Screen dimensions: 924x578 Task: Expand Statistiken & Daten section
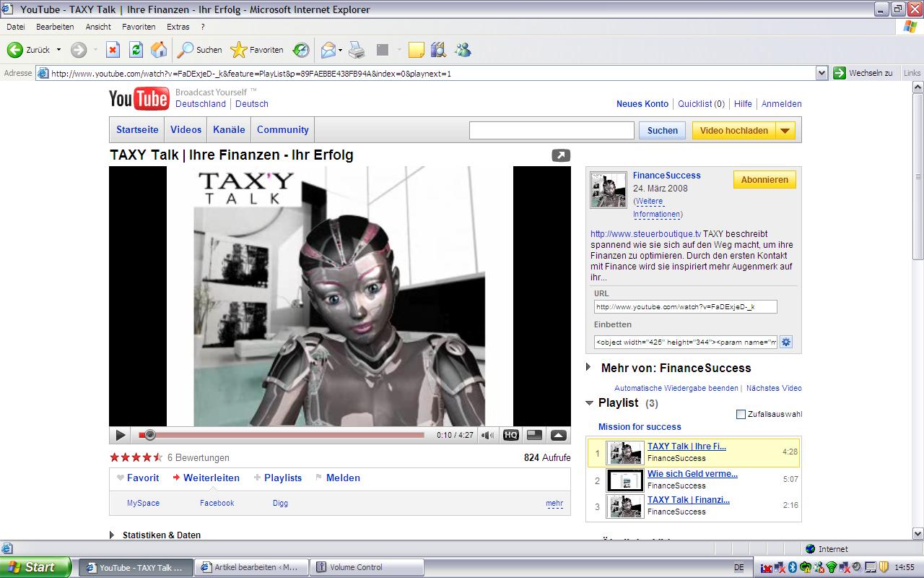point(112,535)
